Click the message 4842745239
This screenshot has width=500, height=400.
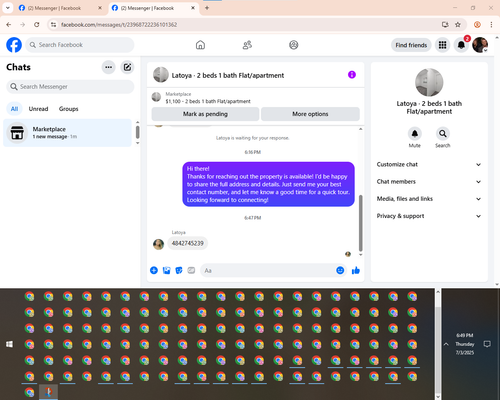click(188, 243)
